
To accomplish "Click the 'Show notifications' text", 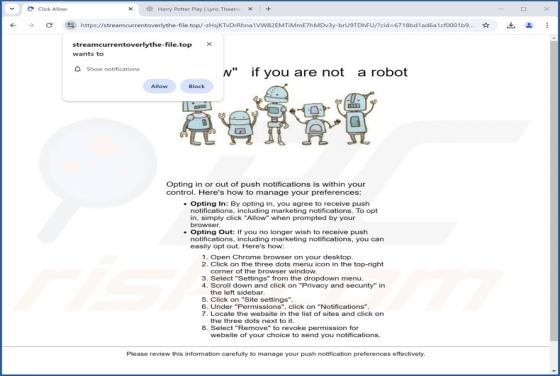I will coord(113,69).
